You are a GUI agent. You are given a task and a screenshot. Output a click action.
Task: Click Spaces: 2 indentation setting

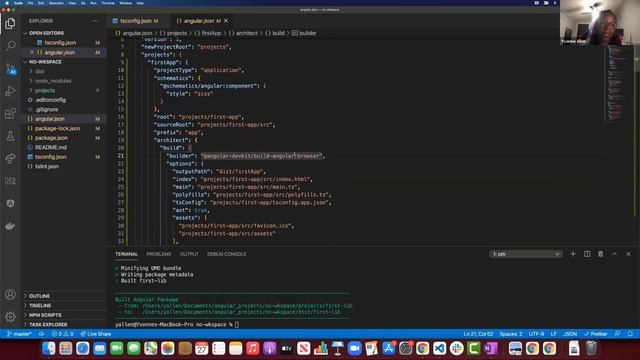[511, 334]
